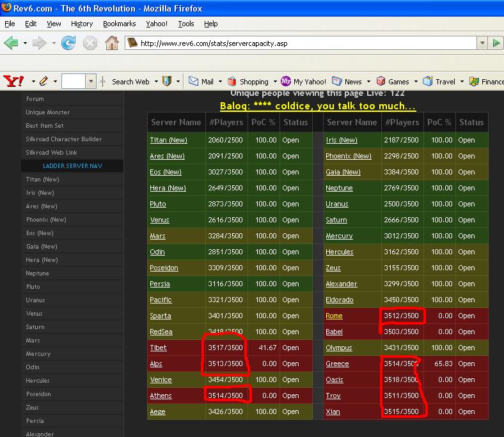Viewport: 504px width, 437px height.
Task: Click the Unique Monster sidebar link
Action: pyautogui.click(x=48, y=112)
